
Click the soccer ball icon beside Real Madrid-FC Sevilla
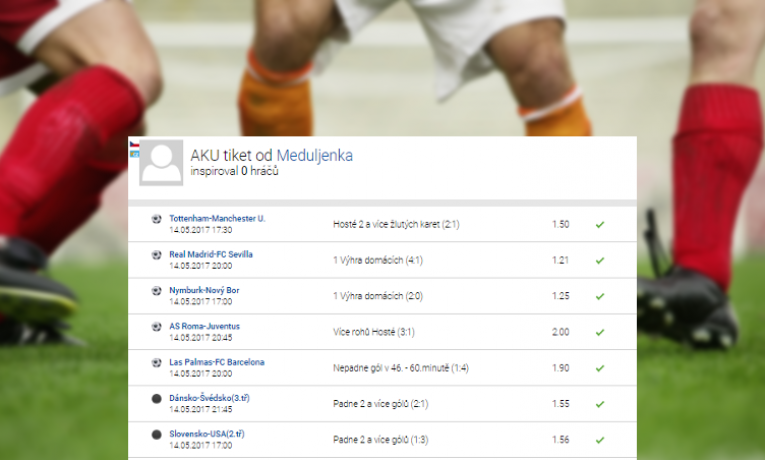coord(156,255)
